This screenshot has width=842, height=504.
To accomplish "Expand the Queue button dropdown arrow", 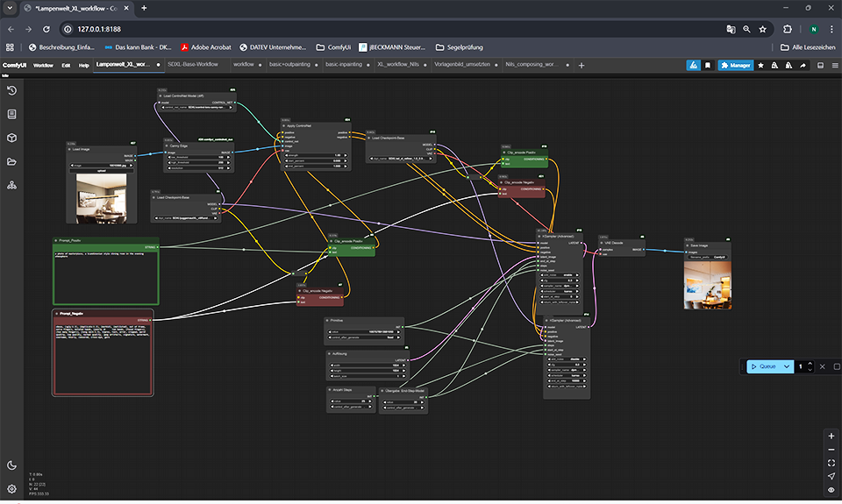I will point(787,366).
